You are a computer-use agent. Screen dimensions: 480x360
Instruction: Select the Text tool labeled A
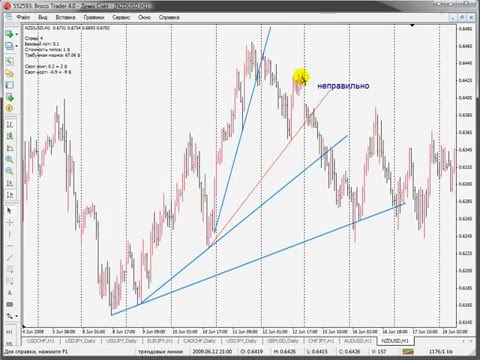10,293
